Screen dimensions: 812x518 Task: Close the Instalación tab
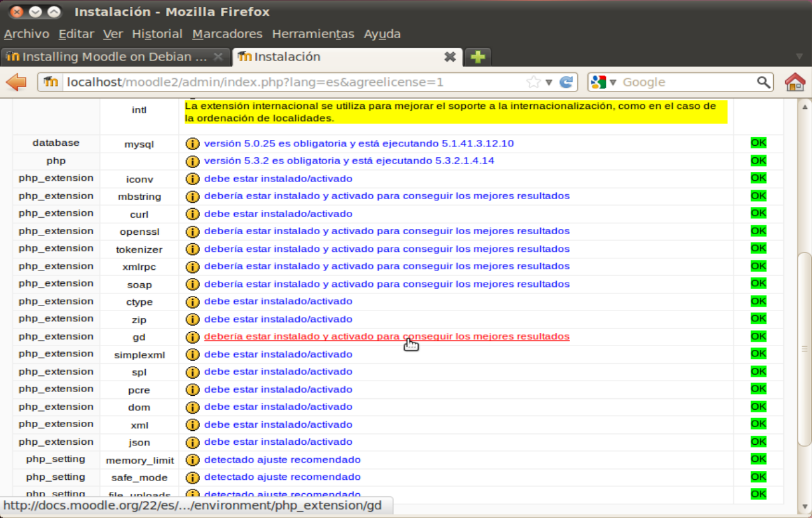click(450, 57)
